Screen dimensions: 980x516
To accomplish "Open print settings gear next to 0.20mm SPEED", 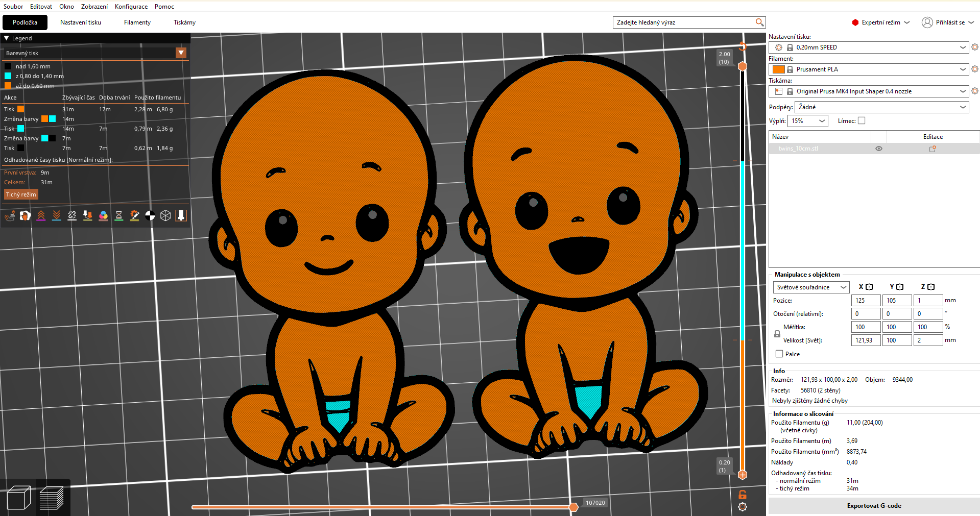I will pyautogui.click(x=975, y=47).
